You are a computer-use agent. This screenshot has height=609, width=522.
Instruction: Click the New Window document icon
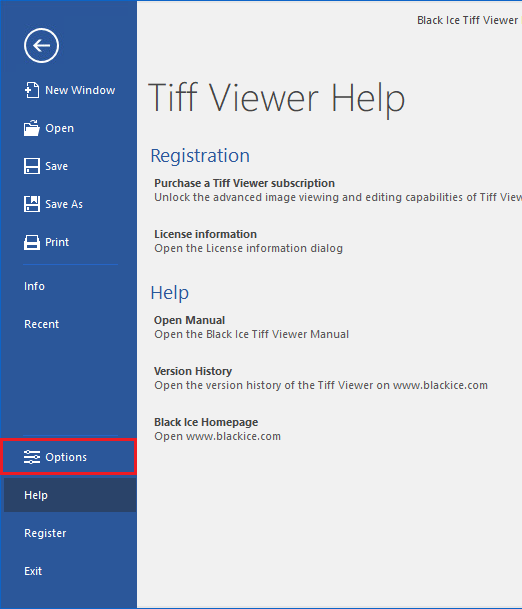pos(32,90)
